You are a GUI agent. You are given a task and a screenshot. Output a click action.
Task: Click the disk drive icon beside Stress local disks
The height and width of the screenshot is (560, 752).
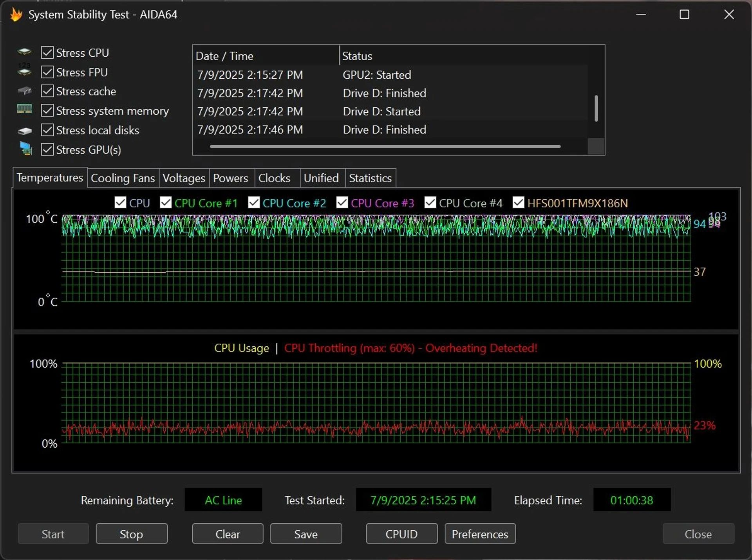[x=24, y=131]
